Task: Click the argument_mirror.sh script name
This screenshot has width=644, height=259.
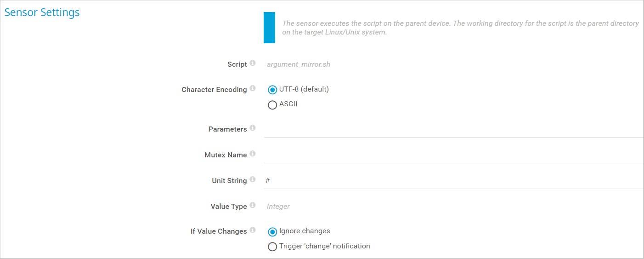Action: click(299, 64)
